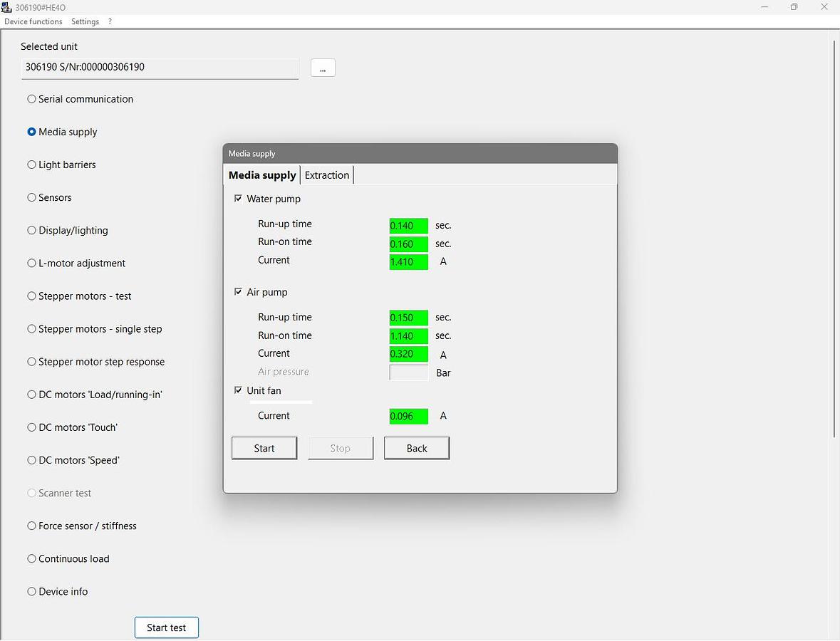The width and height of the screenshot is (840, 641).
Task: Click the water pump Current value field
Action: point(408,262)
